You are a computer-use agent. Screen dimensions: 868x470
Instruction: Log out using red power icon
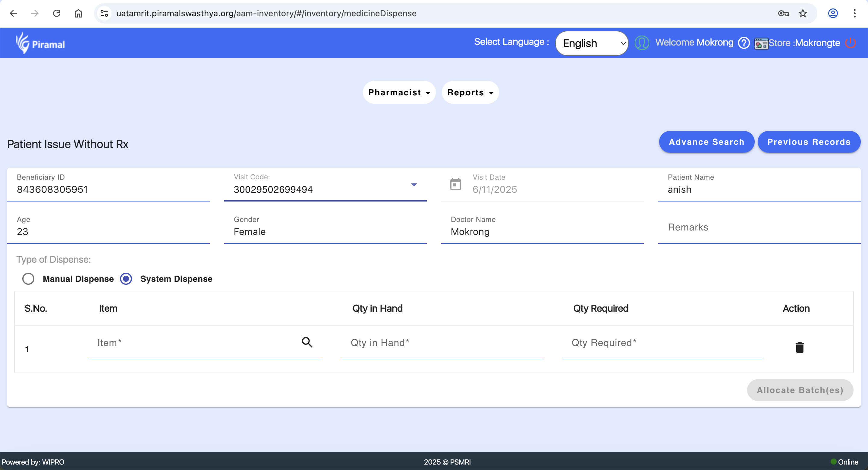851,43
